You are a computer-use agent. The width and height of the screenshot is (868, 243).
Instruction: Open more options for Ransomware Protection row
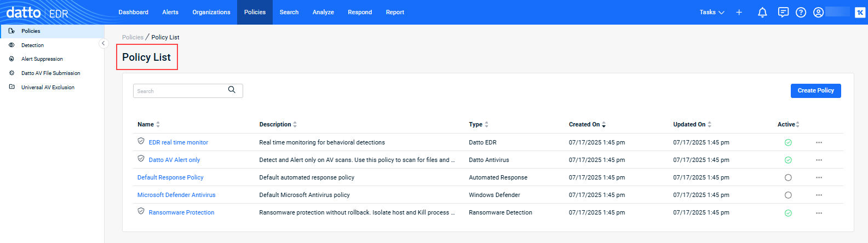point(819,212)
